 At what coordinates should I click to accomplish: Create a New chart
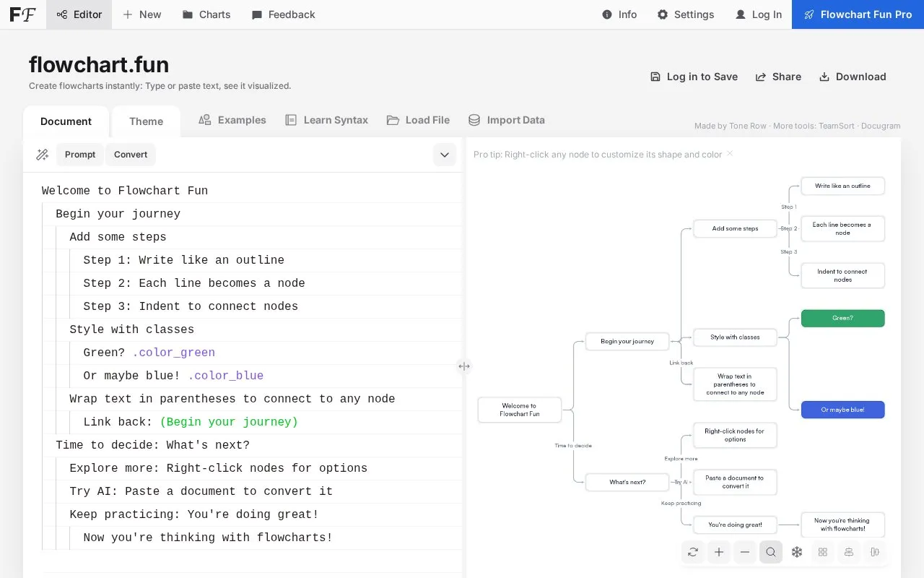(x=142, y=14)
